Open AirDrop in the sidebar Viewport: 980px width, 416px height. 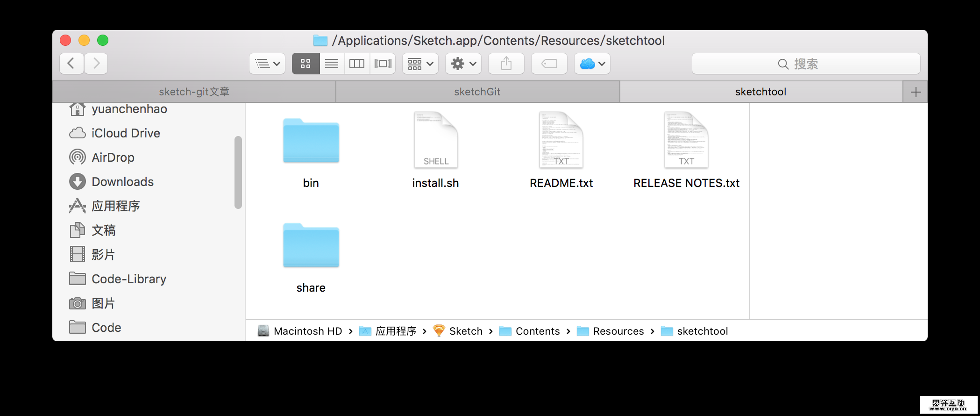coord(113,158)
